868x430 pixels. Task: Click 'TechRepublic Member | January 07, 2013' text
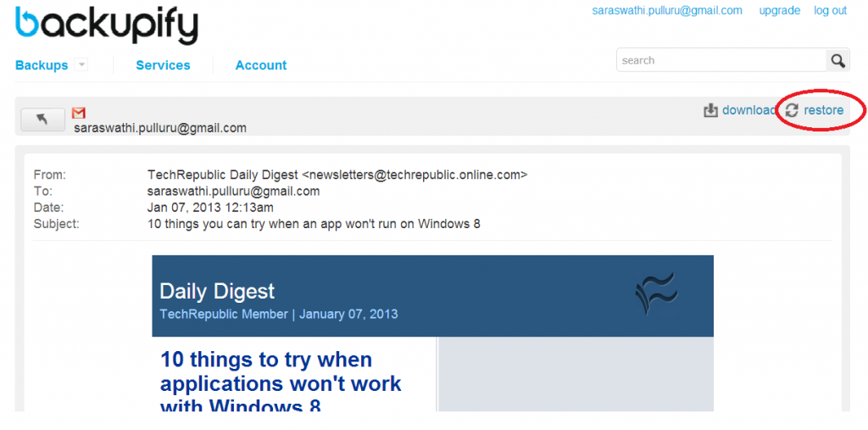[x=278, y=314]
